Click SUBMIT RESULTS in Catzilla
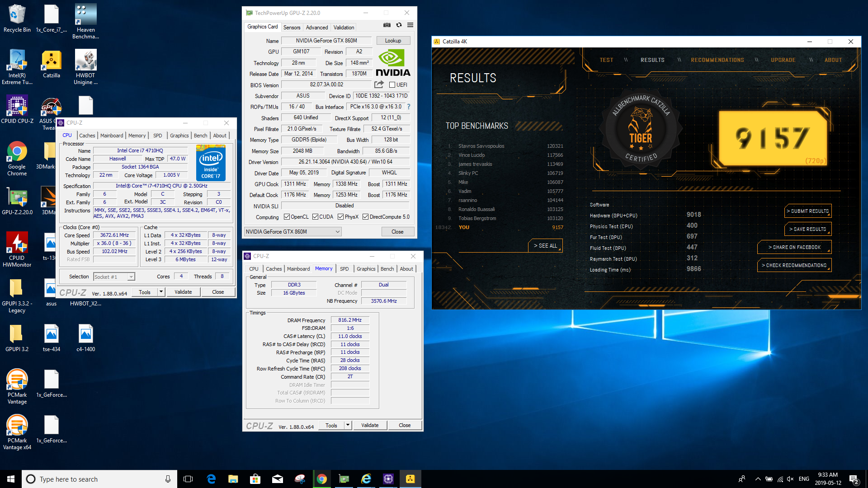 point(807,211)
